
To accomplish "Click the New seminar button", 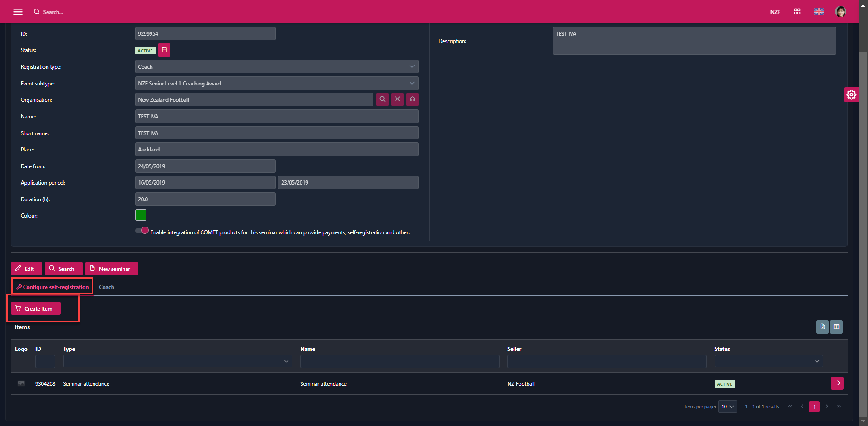I will [112, 269].
